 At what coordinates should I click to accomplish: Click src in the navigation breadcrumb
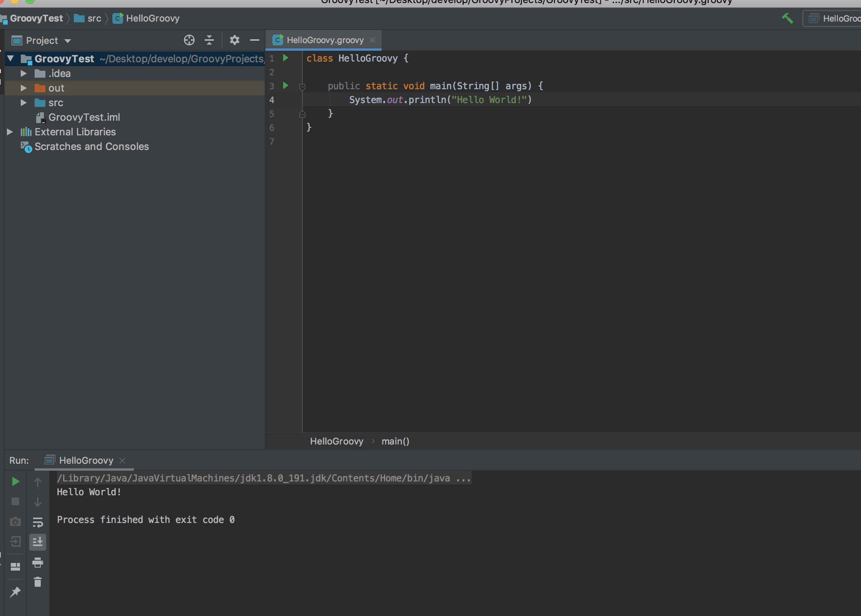(94, 18)
